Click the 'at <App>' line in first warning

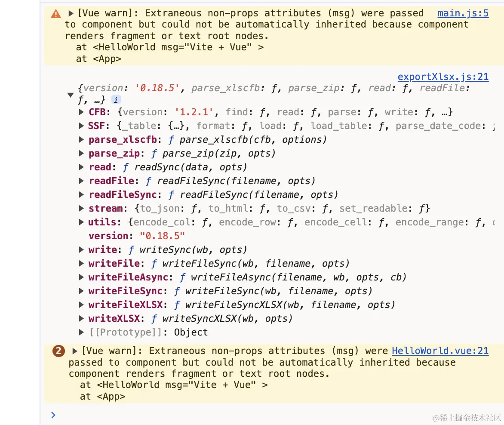(x=98, y=59)
